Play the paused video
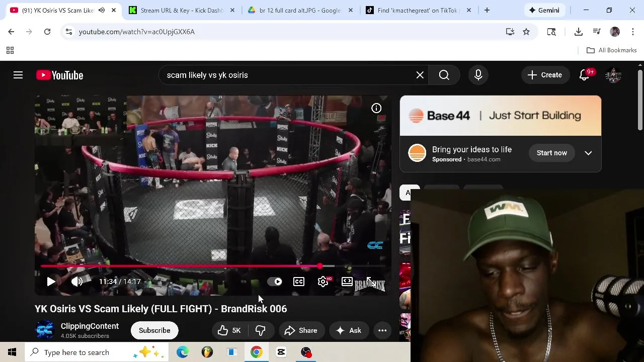This screenshot has width=644, height=362. pyautogui.click(x=51, y=282)
